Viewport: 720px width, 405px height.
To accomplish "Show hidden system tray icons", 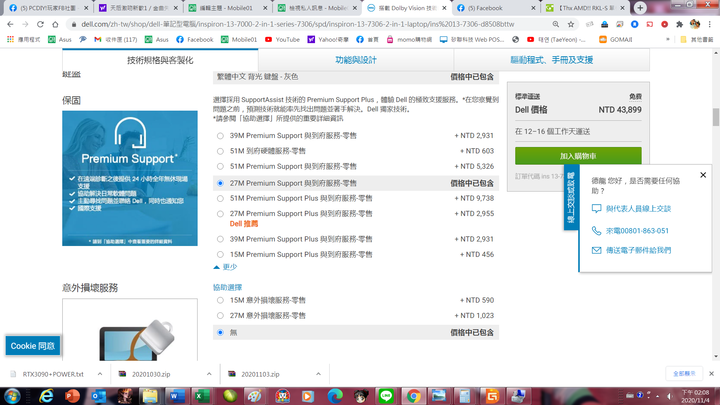I will 658,396.
